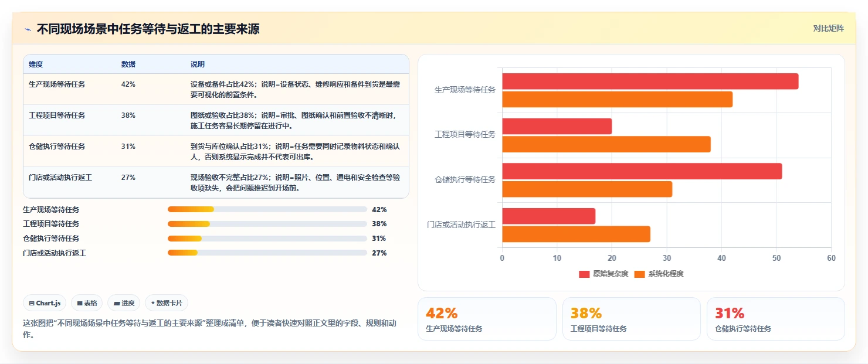The height and width of the screenshot is (364, 868).
Task: Click the description starting 设备或备件占比42%
Action: point(296,89)
